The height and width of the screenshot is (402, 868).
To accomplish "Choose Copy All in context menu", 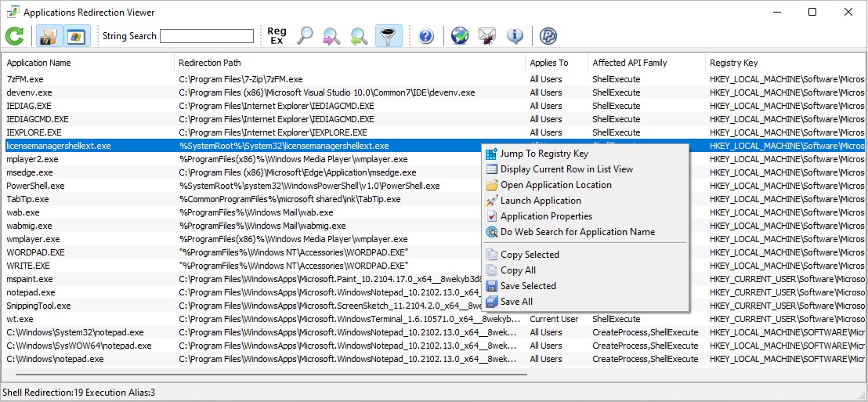I will (585, 270).
